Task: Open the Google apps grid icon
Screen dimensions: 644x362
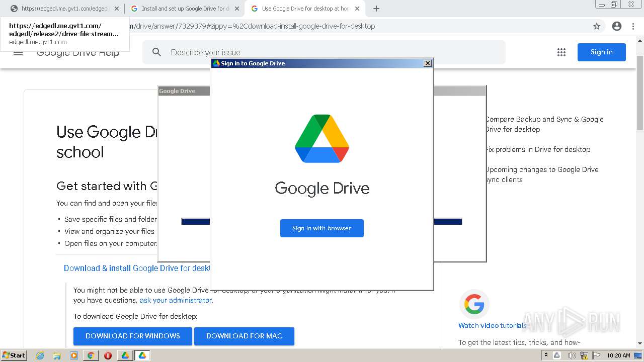Action: [561, 52]
